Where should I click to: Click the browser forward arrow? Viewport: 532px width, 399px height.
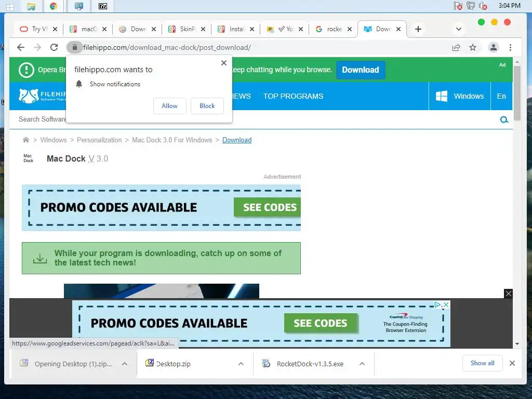pos(37,47)
